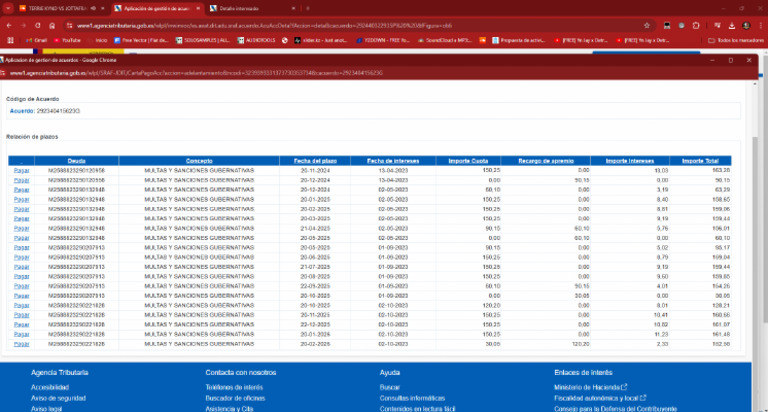
Task: Click external link icon beside Ministerio de Hacienda
Action: pos(625,386)
